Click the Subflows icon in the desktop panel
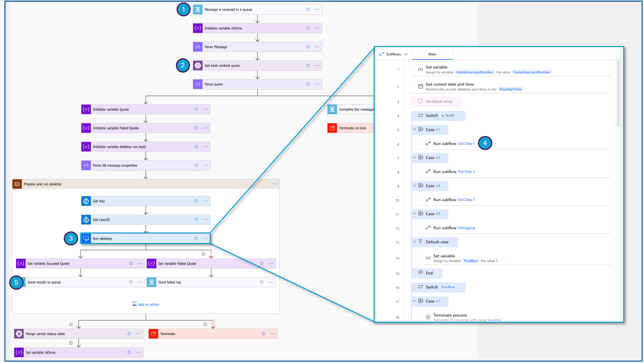This screenshot has width=644, height=363. (x=382, y=54)
